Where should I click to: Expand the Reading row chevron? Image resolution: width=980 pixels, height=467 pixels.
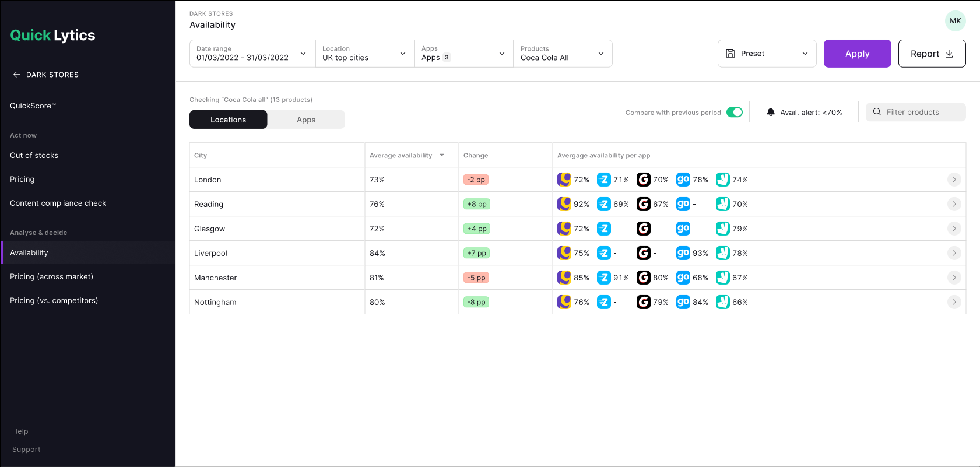tap(954, 204)
